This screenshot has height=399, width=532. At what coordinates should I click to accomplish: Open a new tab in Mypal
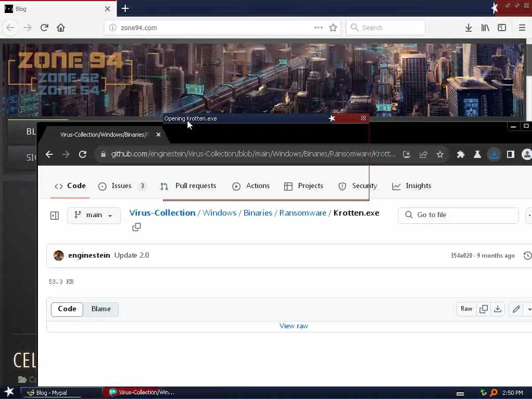125,8
